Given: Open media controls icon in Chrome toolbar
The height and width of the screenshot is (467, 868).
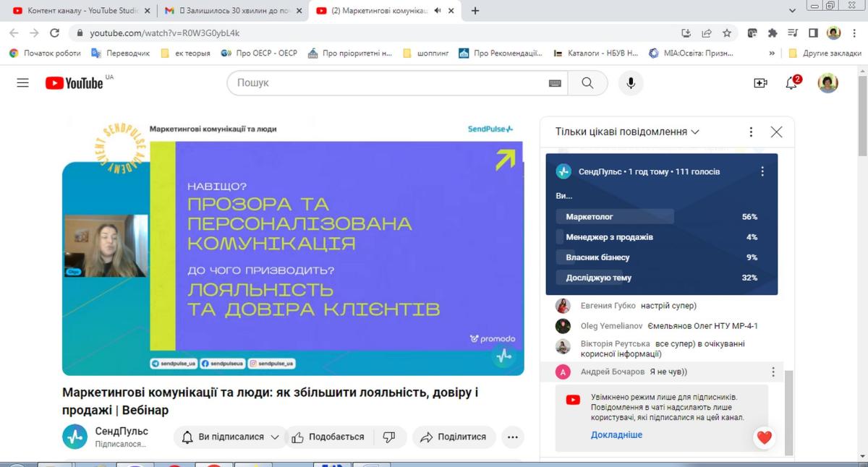Looking at the screenshot, I should click(793, 33).
